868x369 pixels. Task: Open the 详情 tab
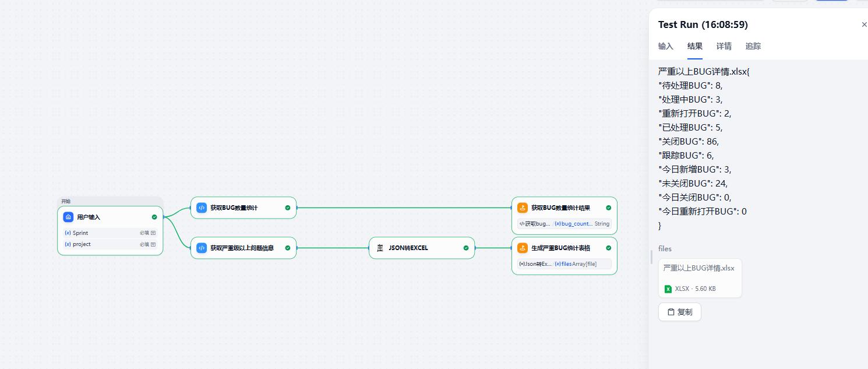tap(724, 46)
